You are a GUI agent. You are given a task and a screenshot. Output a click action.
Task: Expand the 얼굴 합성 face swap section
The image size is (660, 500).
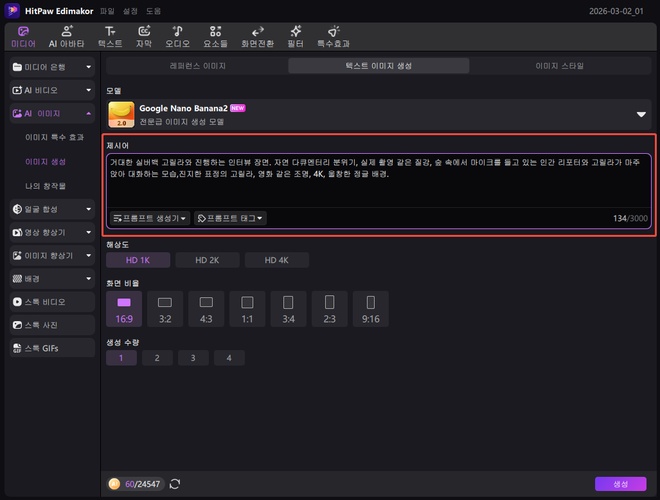pos(52,209)
